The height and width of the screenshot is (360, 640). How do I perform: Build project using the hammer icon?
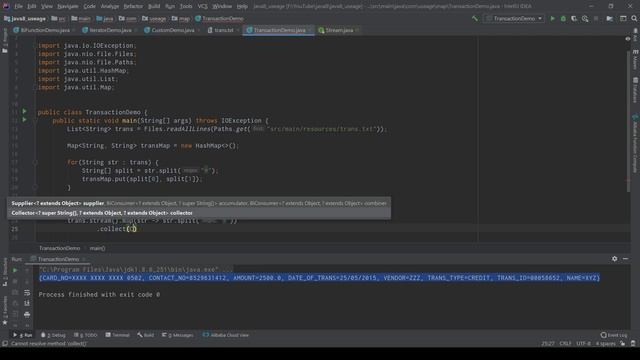[x=475, y=18]
